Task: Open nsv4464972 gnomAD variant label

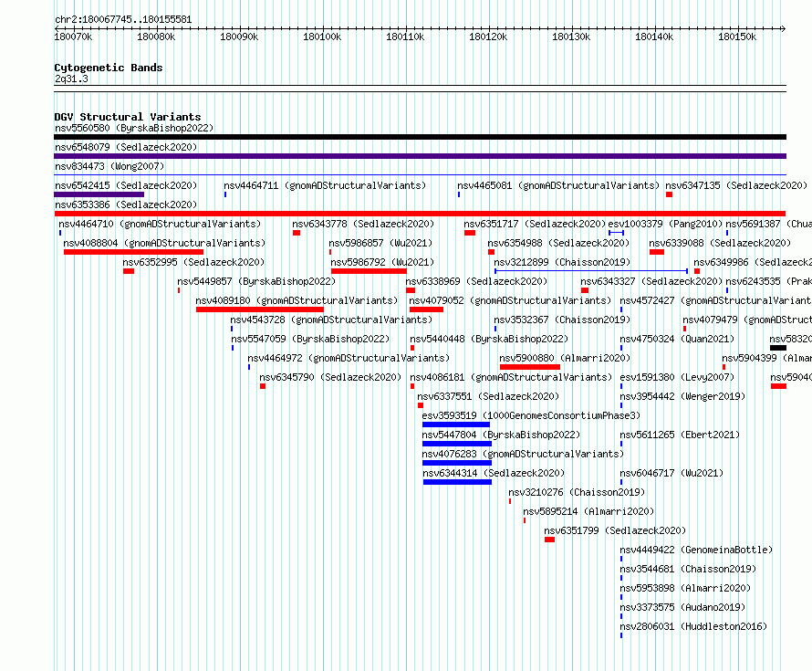Action: (349, 358)
